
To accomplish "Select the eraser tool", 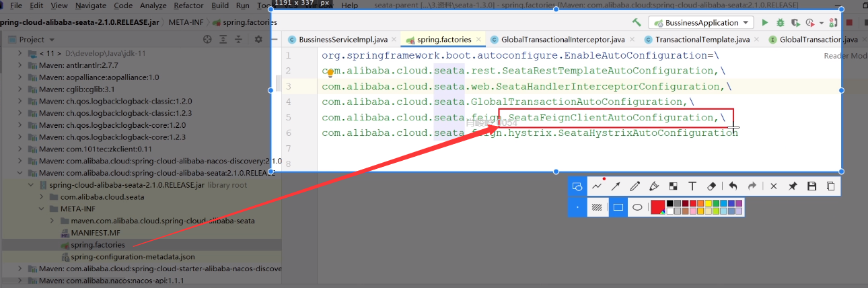I will (x=711, y=186).
